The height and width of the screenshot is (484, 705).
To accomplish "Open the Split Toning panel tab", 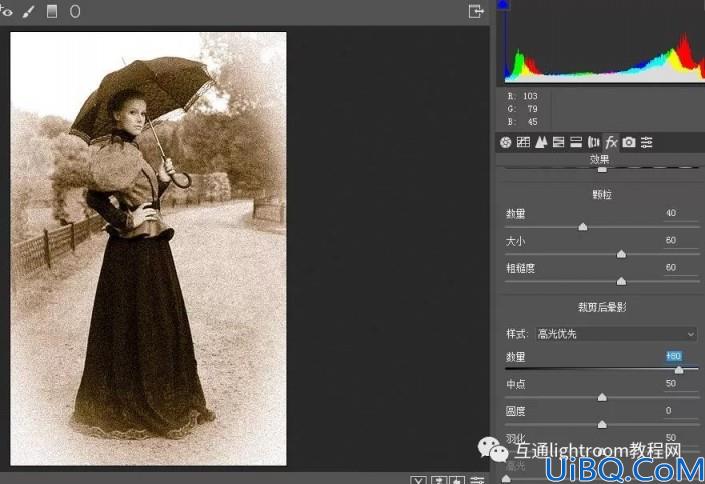I will tap(576, 143).
